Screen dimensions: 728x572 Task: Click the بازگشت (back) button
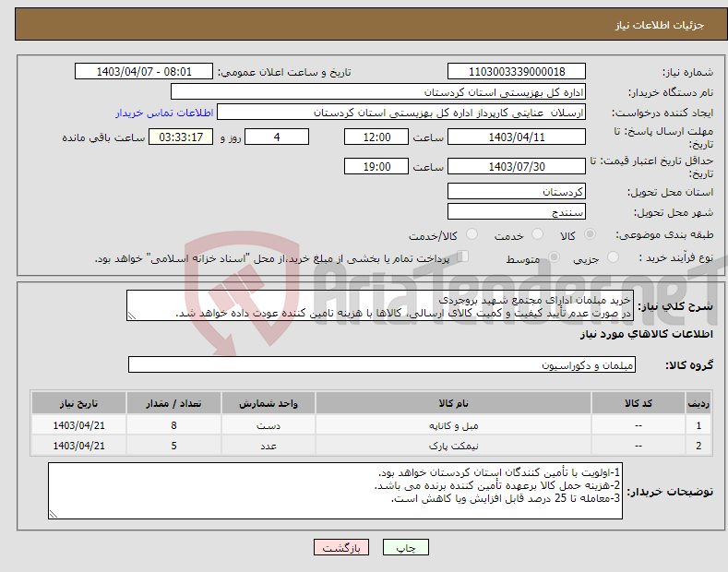tap(341, 547)
